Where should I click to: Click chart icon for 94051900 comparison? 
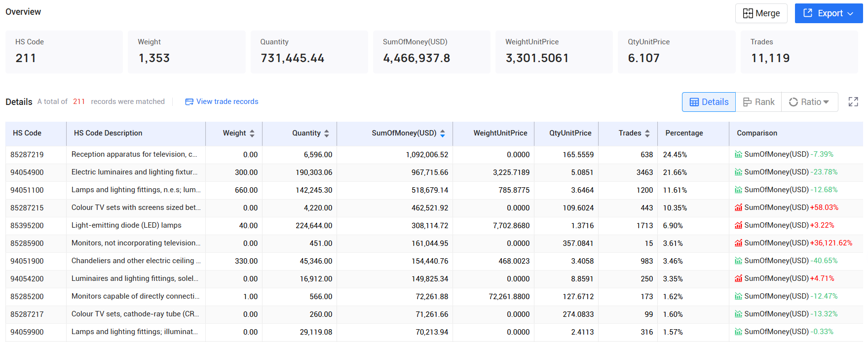point(738,261)
